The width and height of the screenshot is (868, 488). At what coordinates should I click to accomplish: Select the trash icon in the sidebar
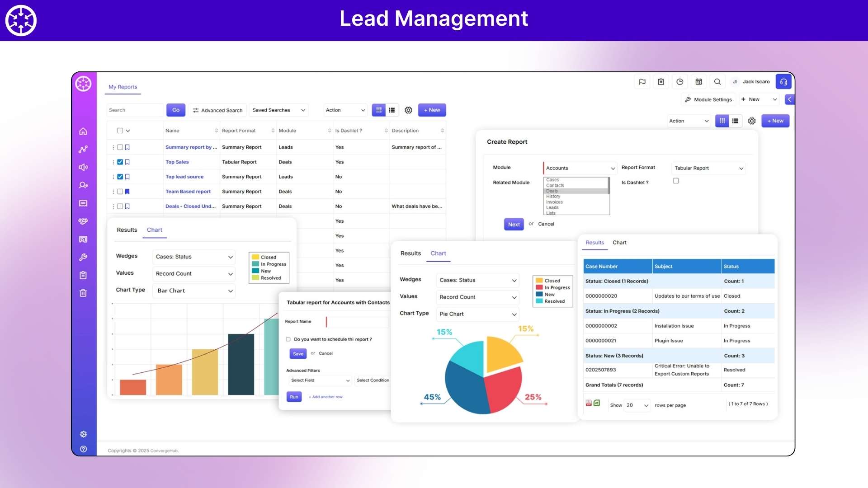click(x=83, y=293)
